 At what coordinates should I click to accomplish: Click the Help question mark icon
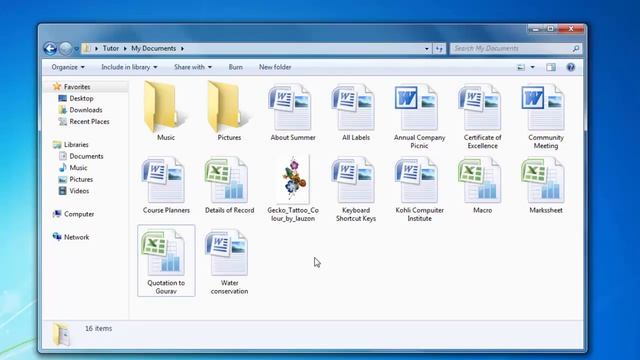pos(571,67)
